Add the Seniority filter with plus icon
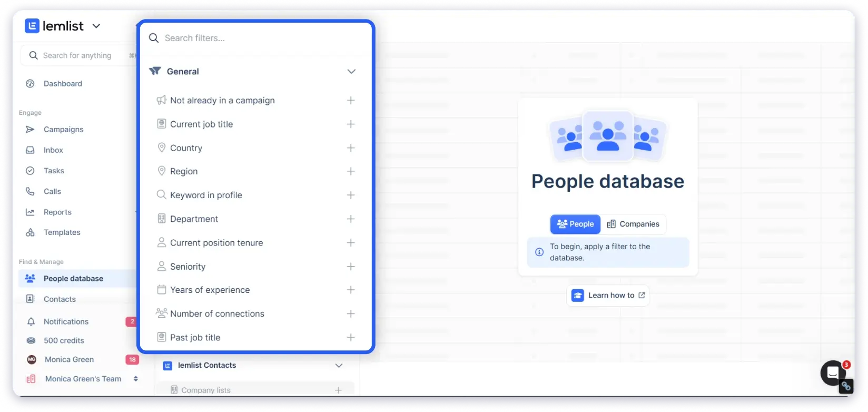The width and height of the screenshot is (868, 412). [351, 267]
